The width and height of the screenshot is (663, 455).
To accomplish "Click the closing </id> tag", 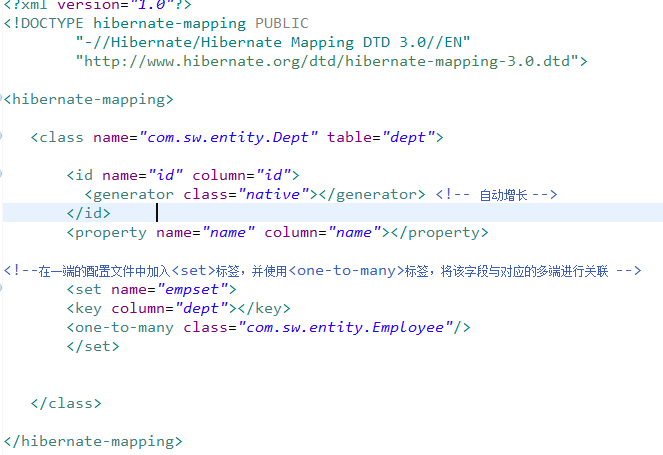I will coord(88,213).
